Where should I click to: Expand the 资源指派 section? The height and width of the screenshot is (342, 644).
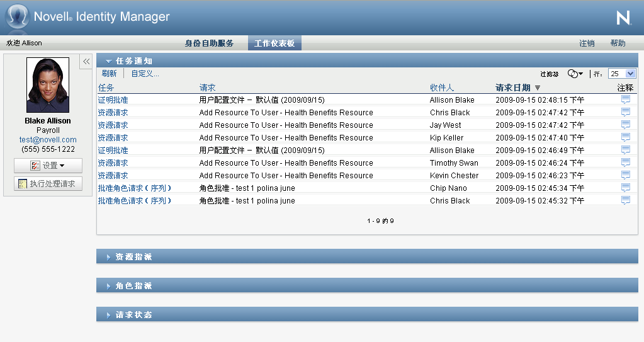108,257
